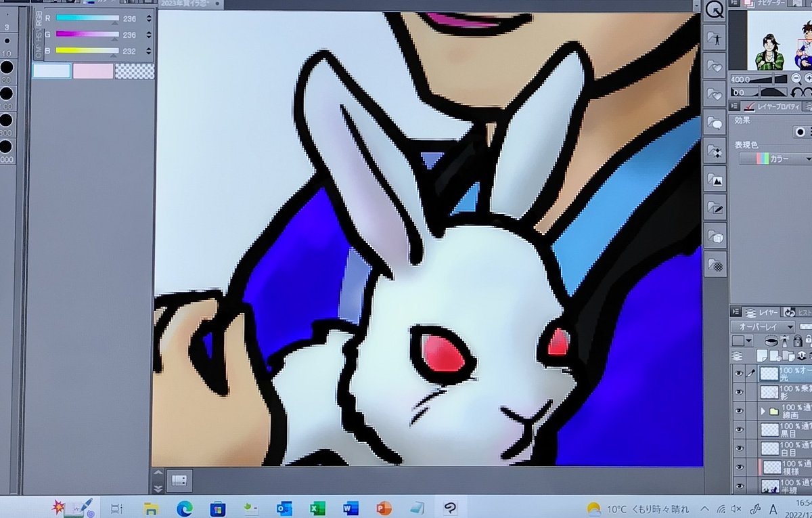Open the Navigator panel menu button

(733, 4)
